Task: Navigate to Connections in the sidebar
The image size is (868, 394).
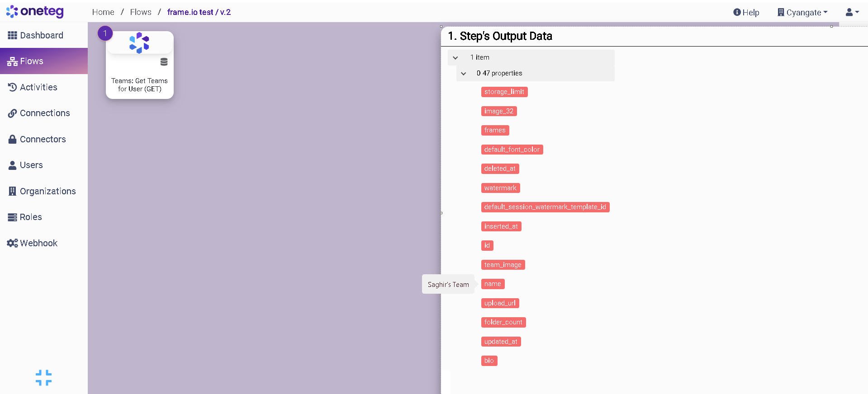Action: pyautogui.click(x=44, y=113)
